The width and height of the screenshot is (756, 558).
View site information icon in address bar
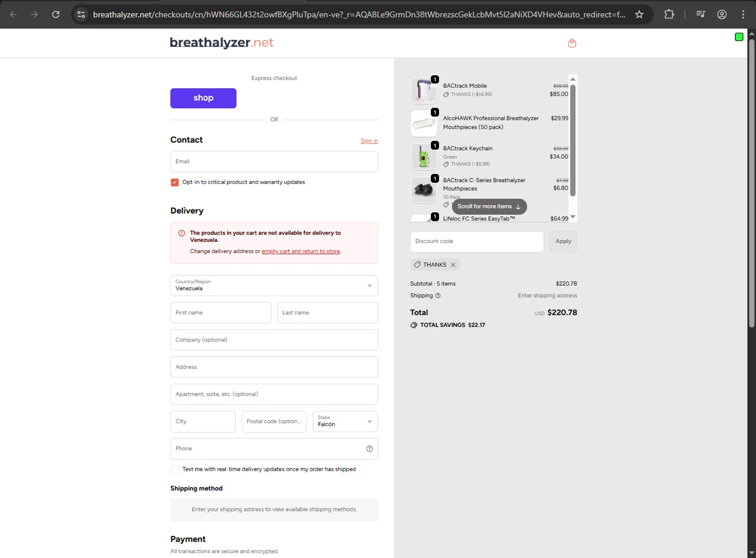[x=81, y=15]
